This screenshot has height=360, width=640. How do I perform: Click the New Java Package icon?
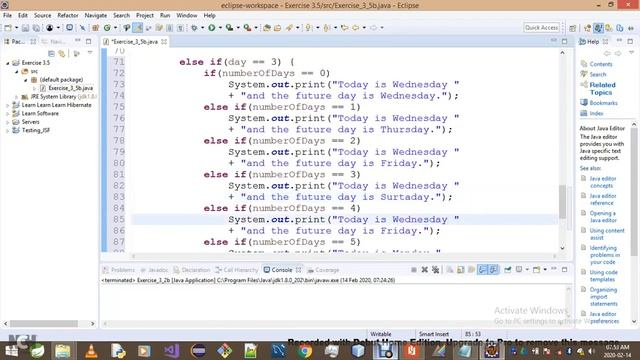click(x=96, y=28)
